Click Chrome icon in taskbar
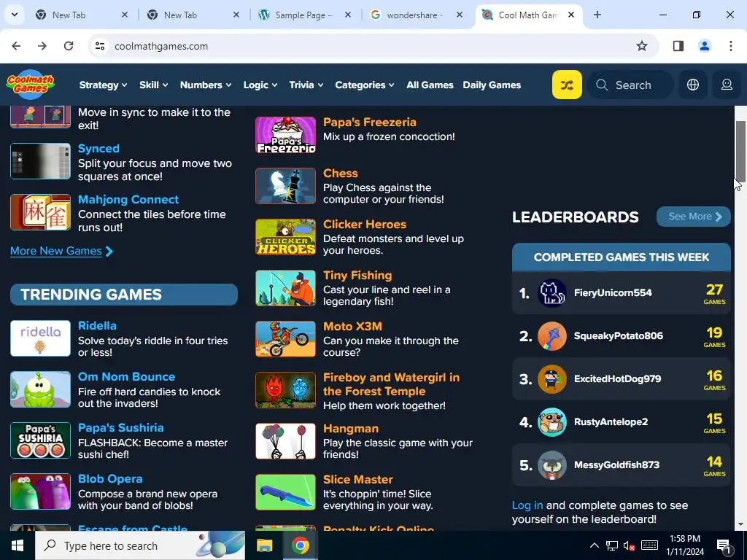 (x=300, y=545)
